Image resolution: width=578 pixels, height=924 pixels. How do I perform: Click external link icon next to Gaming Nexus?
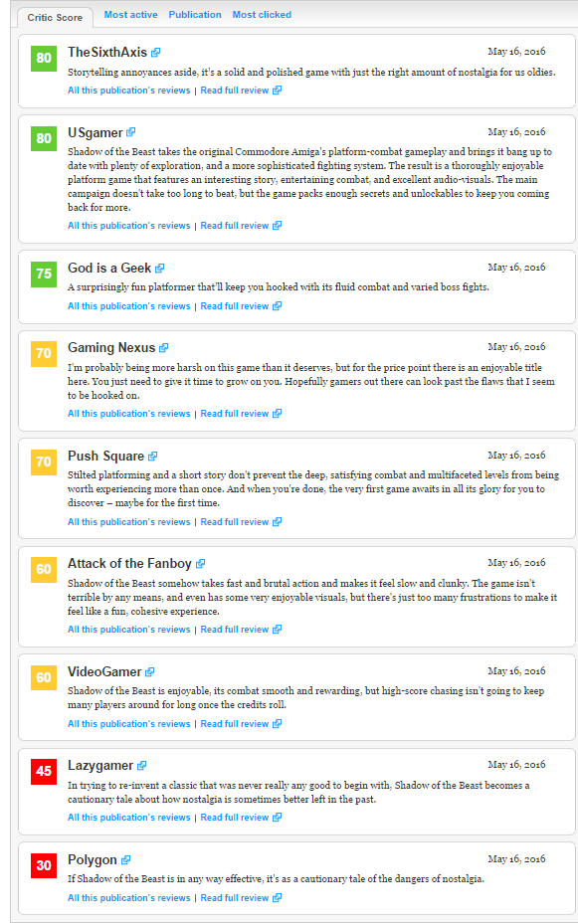164,348
